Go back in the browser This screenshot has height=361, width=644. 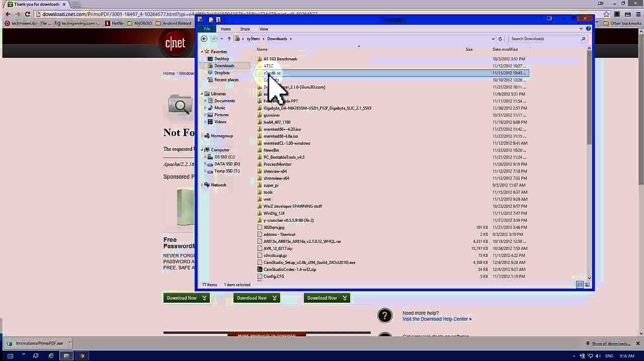pyautogui.click(x=8, y=14)
